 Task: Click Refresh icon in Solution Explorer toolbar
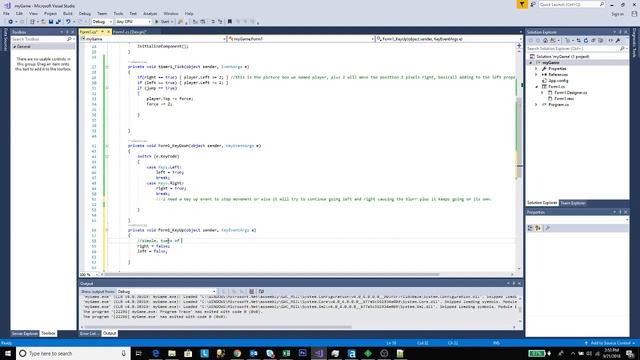point(586,40)
